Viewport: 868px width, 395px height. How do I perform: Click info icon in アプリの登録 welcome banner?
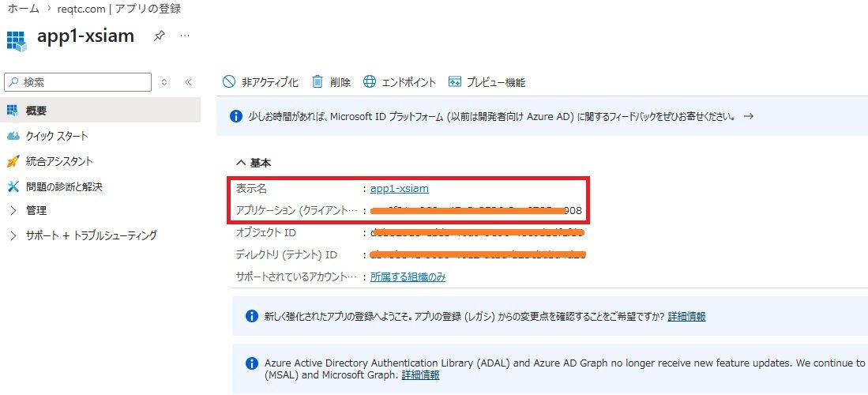tap(252, 316)
